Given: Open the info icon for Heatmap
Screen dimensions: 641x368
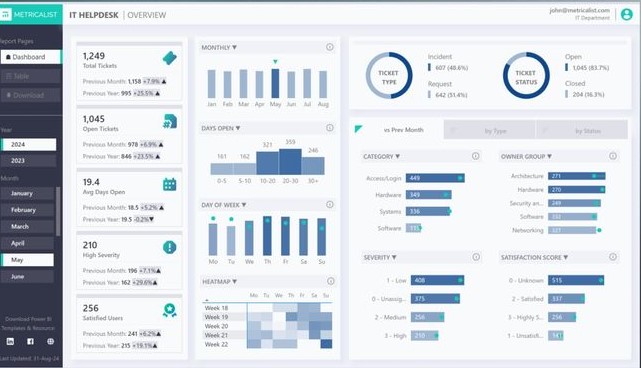Looking at the screenshot, I should (x=331, y=281).
